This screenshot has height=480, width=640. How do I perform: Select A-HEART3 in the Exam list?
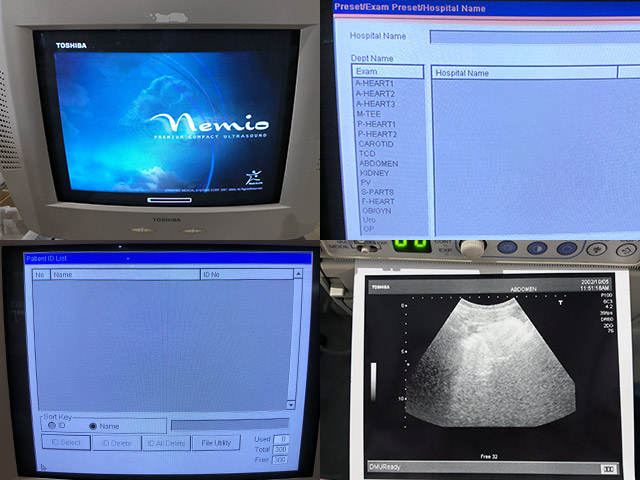pos(376,104)
